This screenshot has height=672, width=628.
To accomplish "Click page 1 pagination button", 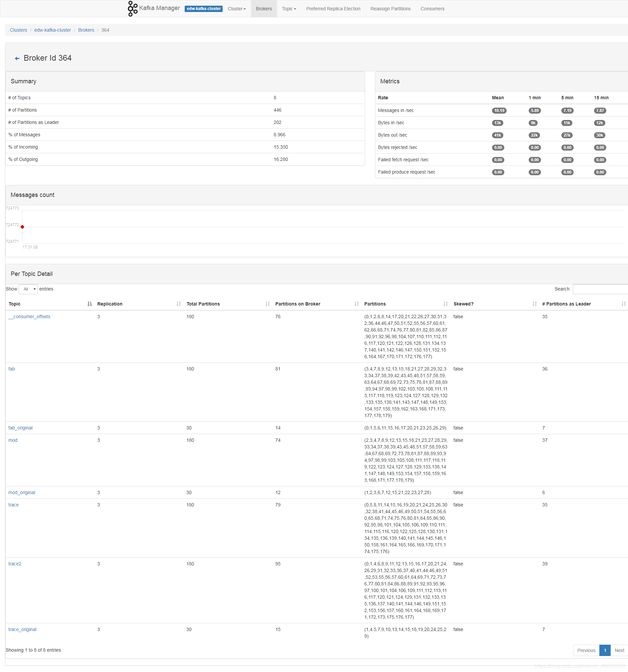I will (x=605, y=650).
